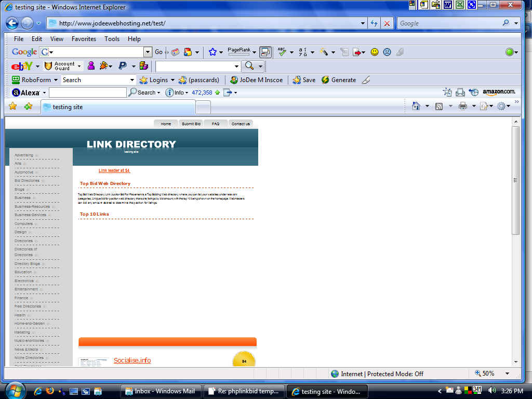Click the ABC spell check icon
The image size is (532, 399).
pyautogui.click(x=282, y=52)
